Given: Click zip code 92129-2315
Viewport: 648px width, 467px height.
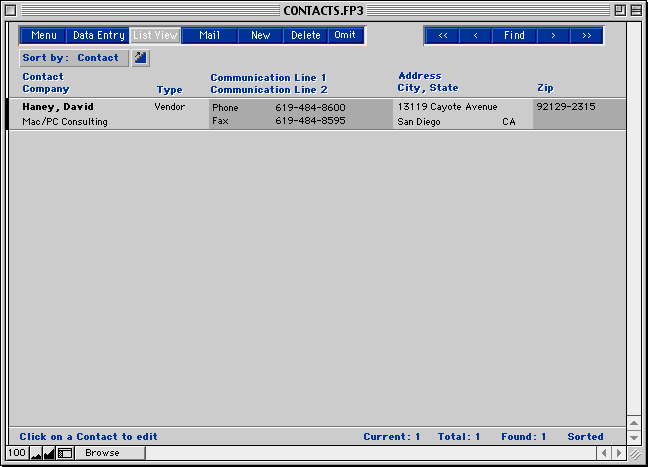Looking at the screenshot, I should pyautogui.click(x=566, y=107).
